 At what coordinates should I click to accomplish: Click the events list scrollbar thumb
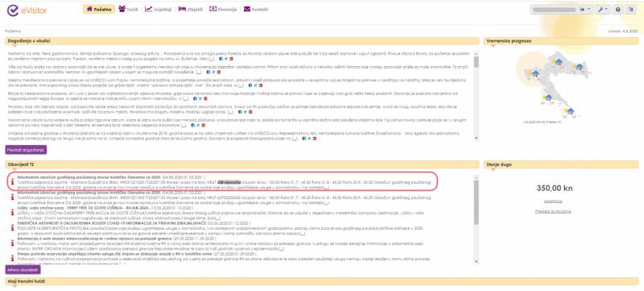477,61
